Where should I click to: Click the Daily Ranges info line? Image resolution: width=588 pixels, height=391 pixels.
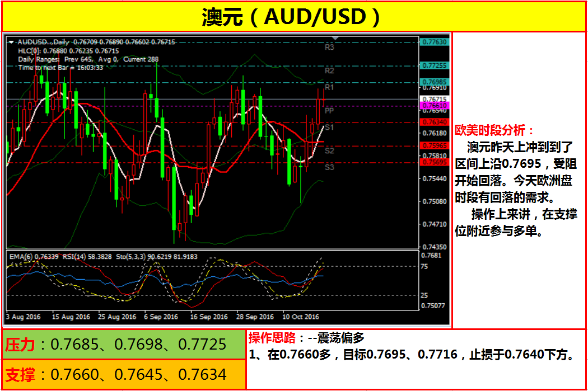coord(88,59)
